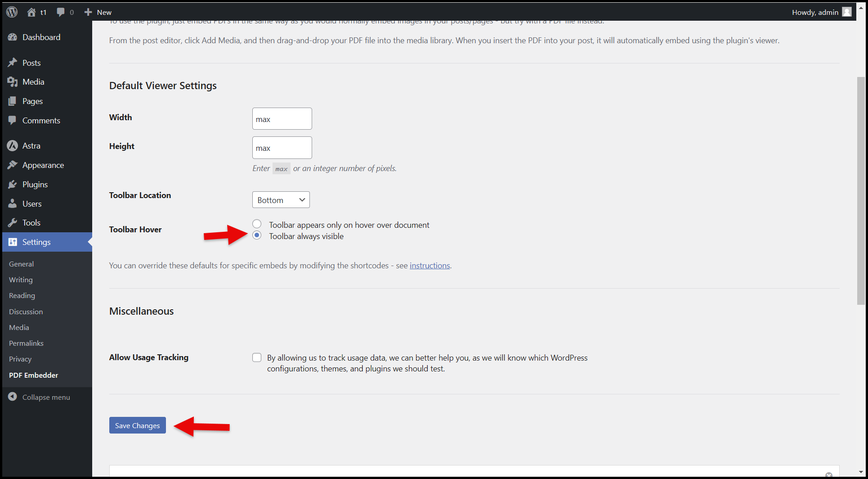Click the Save Changes button
This screenshot has height=479, width=868.
coord(138,425)
